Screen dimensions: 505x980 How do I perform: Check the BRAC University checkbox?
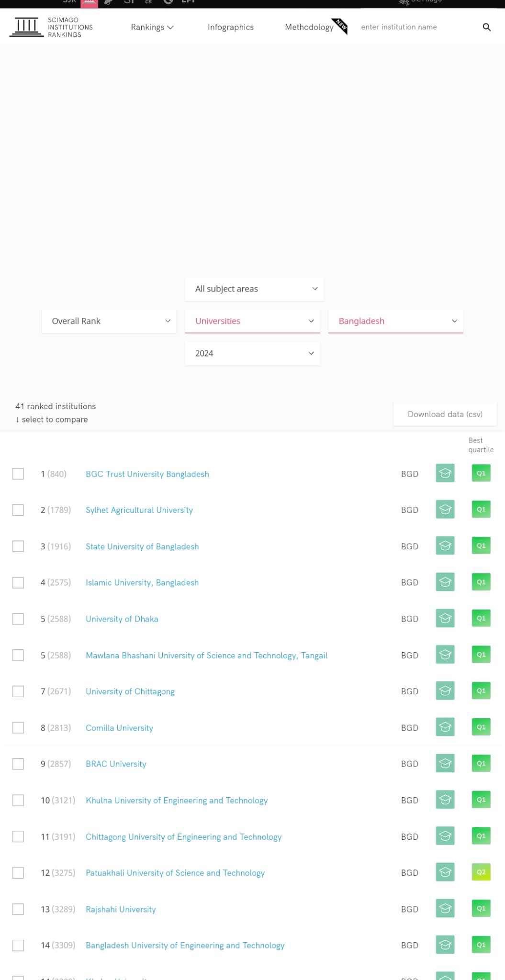(x=18, y=764)
